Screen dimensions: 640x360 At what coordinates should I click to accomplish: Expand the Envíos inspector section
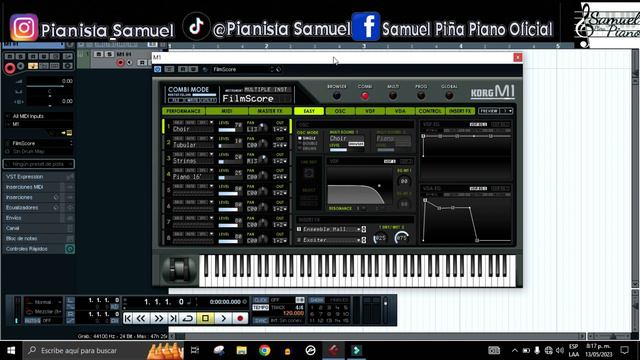(x=38, y=218)
